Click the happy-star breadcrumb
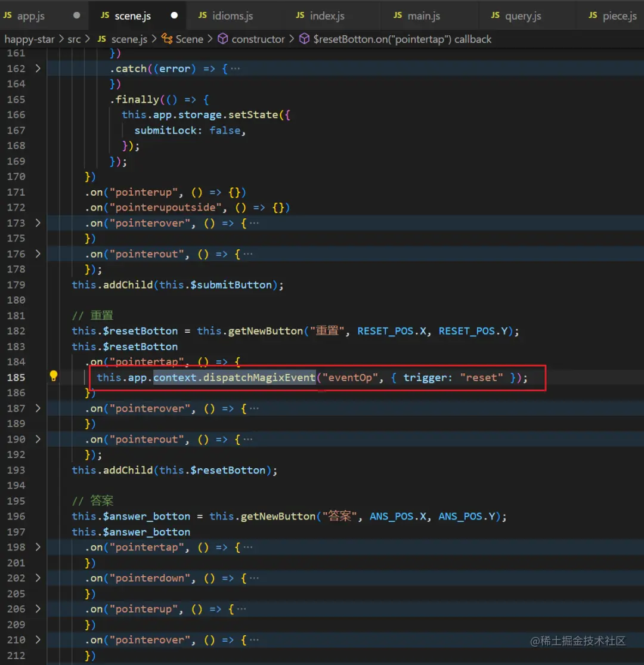 click(29, 39)
